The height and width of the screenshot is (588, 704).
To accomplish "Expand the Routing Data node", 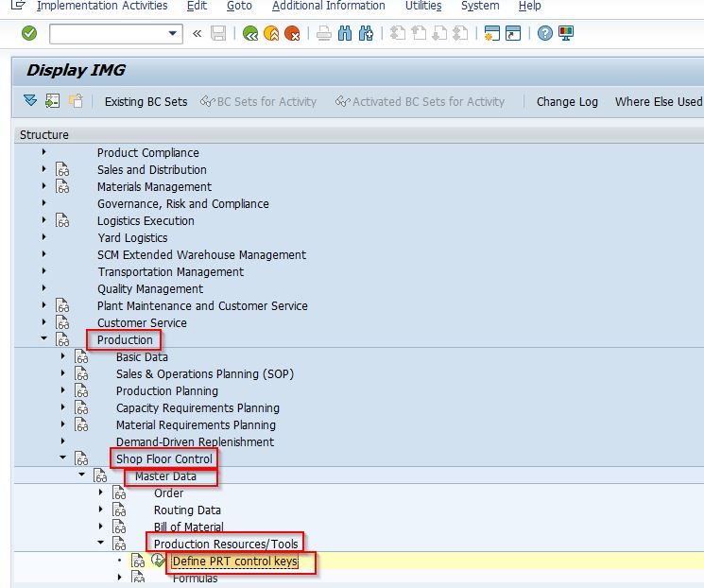I will point(100,509).
